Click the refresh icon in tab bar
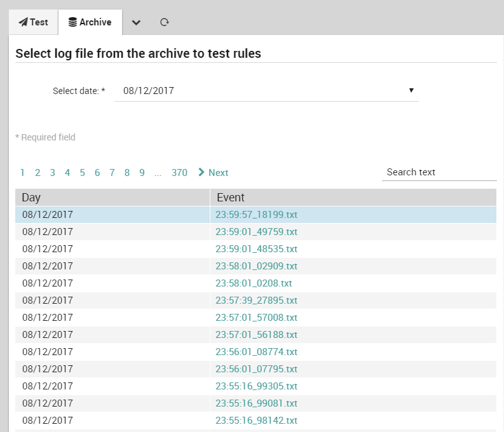This screenshot has width=504, height=432. pos(164,22)
